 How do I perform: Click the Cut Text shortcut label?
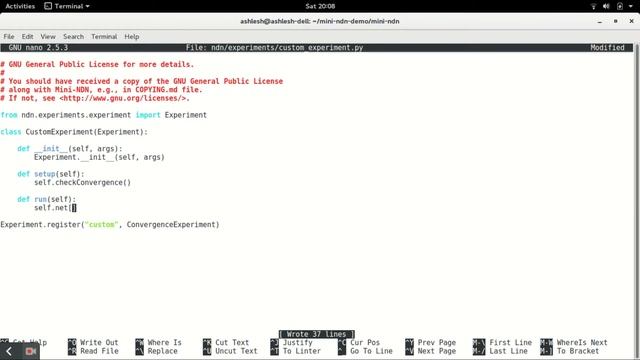pos(232,342)
